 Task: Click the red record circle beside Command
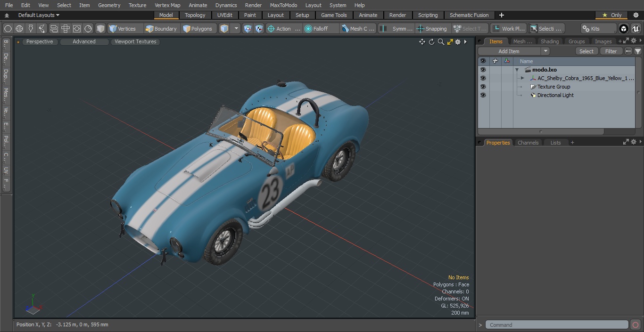(636, 325)
